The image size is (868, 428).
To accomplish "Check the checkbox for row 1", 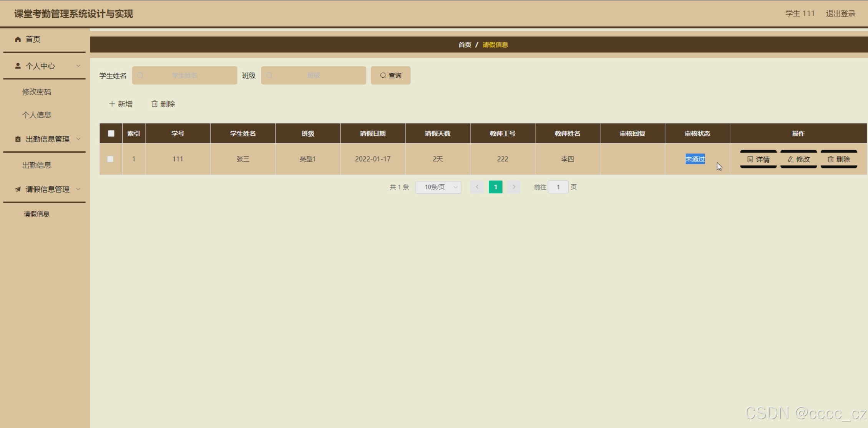I will tap(110, 159).
